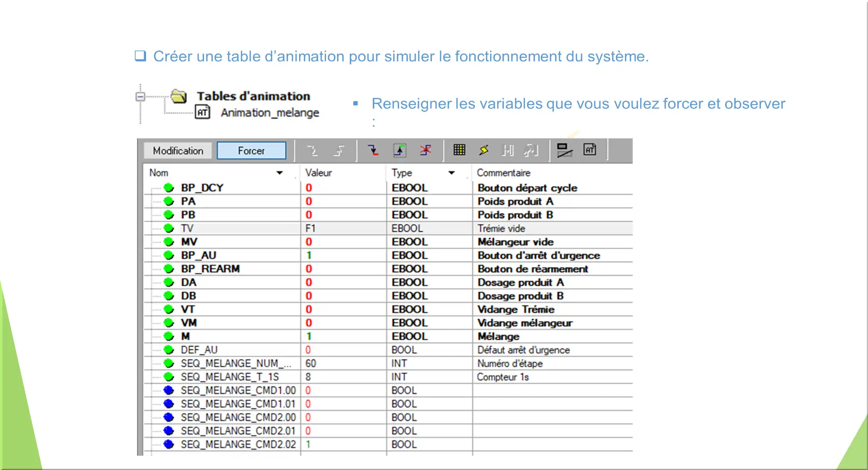Select the M variable name

pos(185,336)
